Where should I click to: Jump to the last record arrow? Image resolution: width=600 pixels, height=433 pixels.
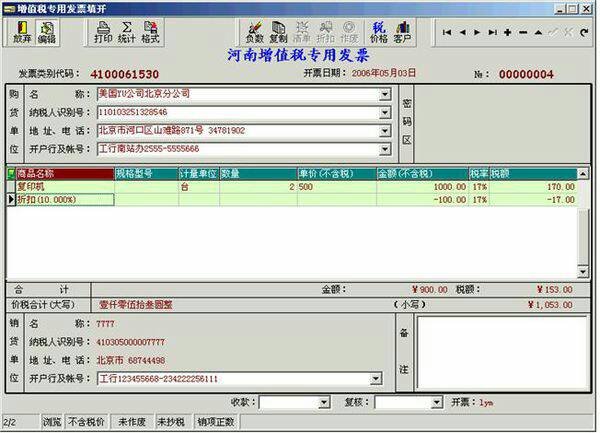[492, 33]
